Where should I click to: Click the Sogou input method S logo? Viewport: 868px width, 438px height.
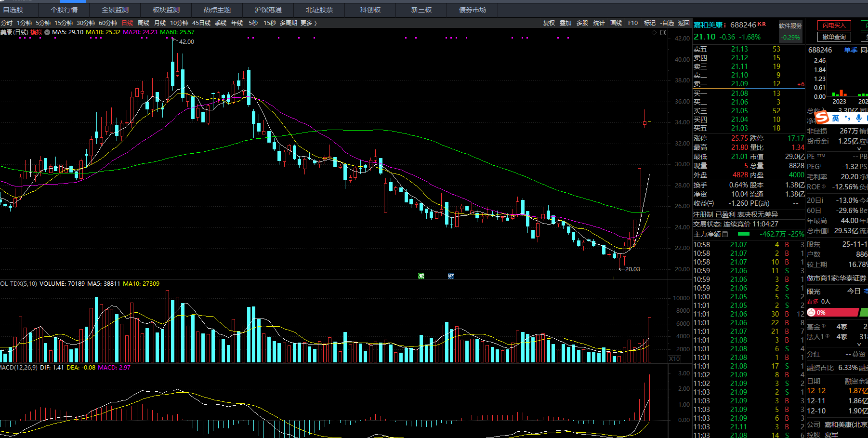[x=822, y=118]
